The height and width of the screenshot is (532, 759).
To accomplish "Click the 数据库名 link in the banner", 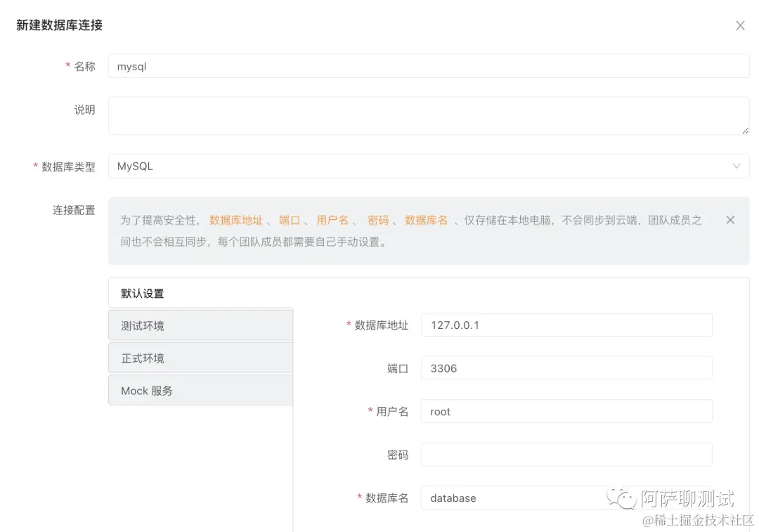I will click(427, 220).
